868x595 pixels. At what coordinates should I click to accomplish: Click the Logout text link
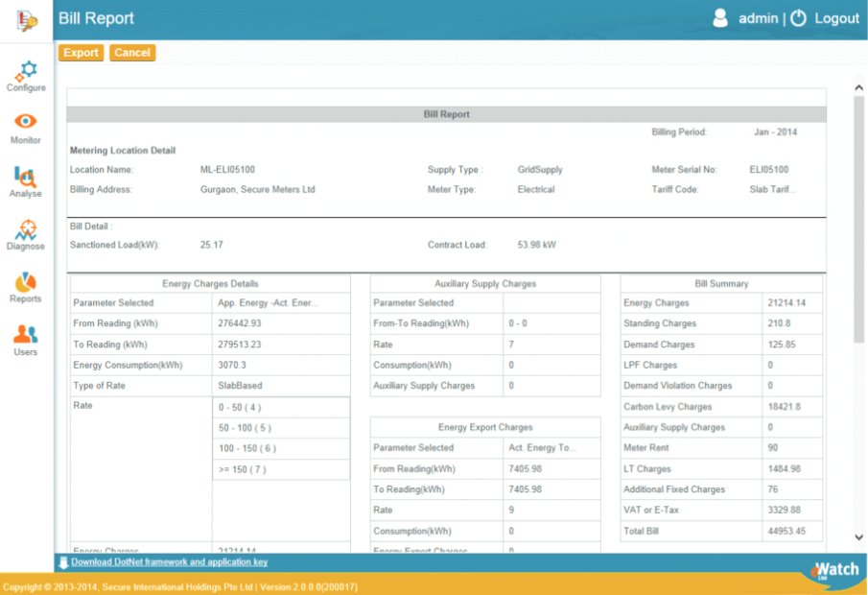(x=836, y=18)
